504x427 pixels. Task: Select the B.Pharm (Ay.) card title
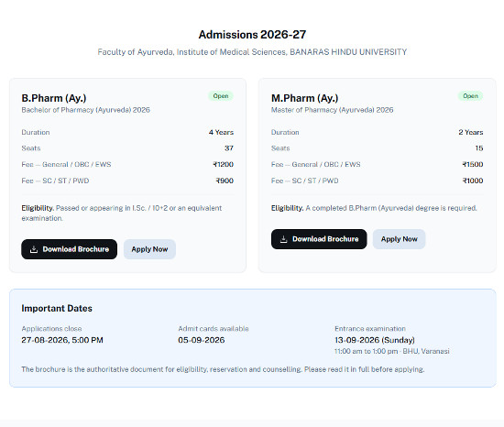[54, 98]
